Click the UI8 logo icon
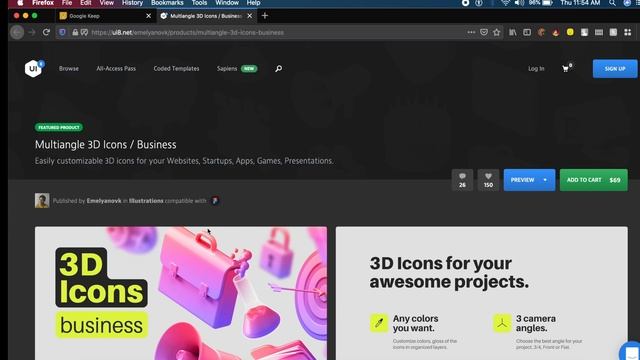The height and width of the screenshot is (360, 640). 33,69
